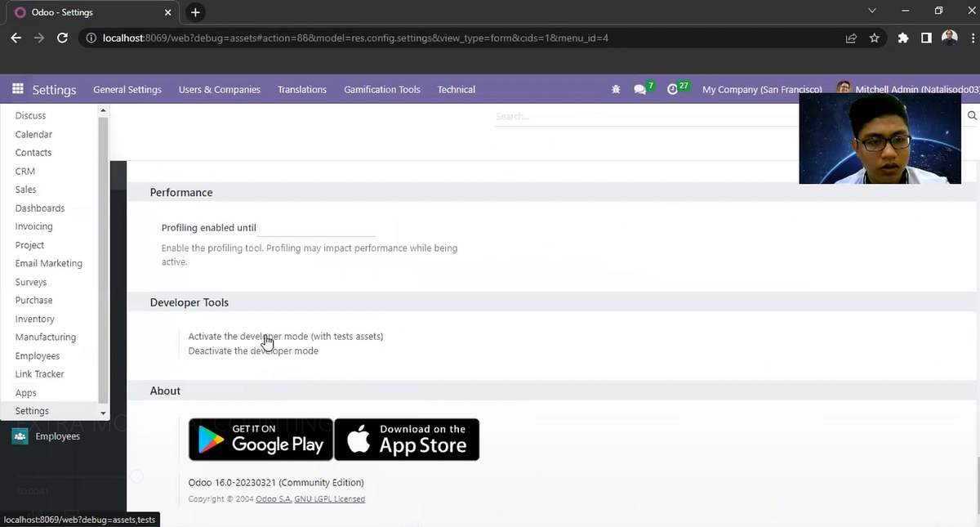Deactivate the developer mode
980x527 pixels.
pyautogui.click(x=253, y=351)
